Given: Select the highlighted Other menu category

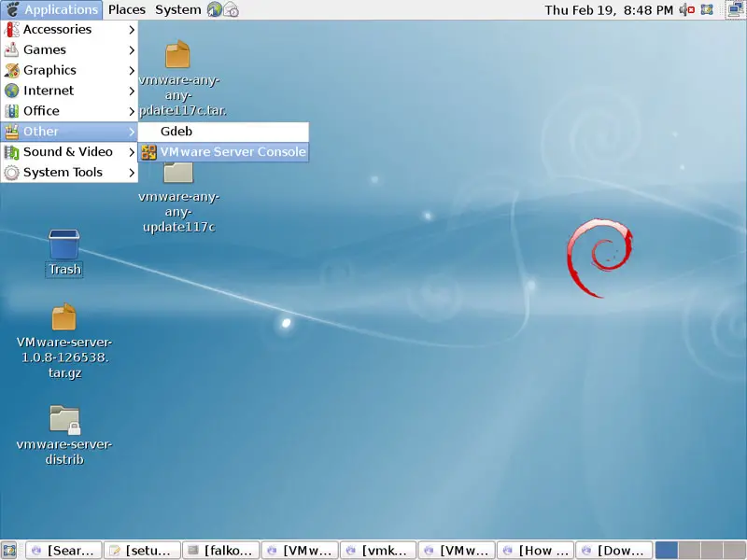Looking at the screenshot, I should [x=69, y=132].
